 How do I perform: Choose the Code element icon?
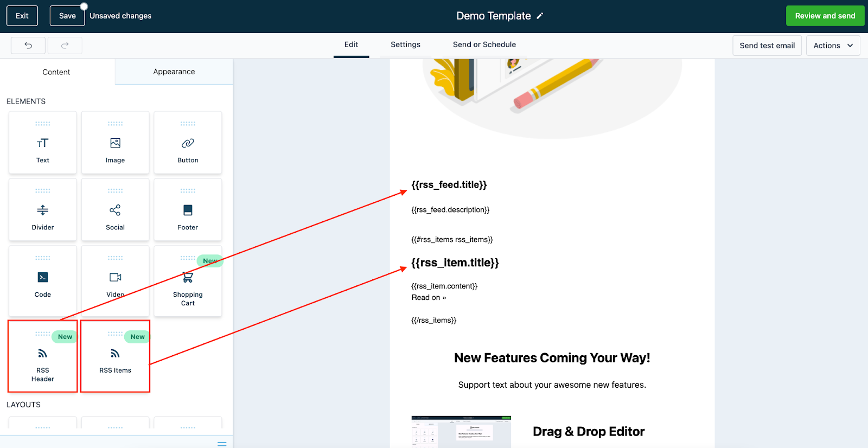(x=42, y=278)
